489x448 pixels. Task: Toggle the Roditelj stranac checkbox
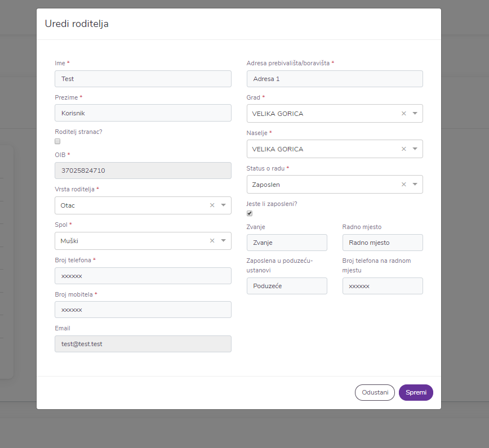[x=57, y=141]
